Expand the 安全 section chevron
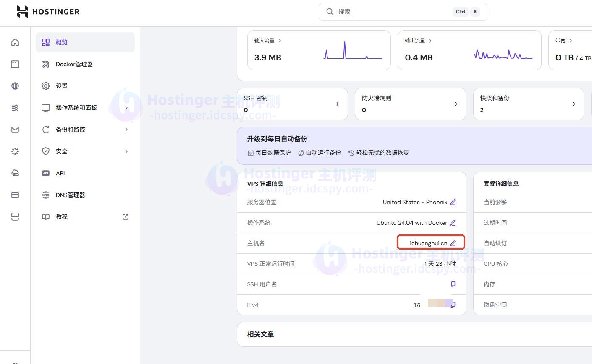The width and height of the screenshot is (592, 364). (x=126, y=151)
